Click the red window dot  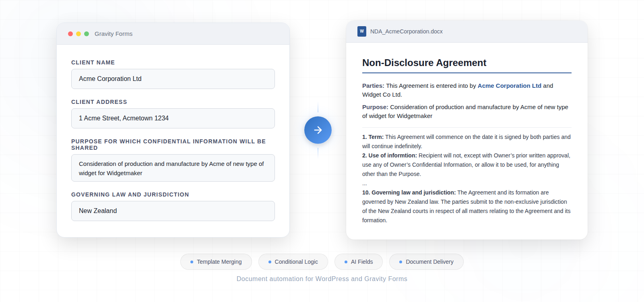click(70, 34)
